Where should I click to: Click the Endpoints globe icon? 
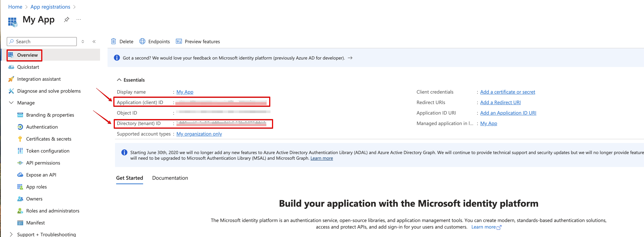[x=142, y=41]
